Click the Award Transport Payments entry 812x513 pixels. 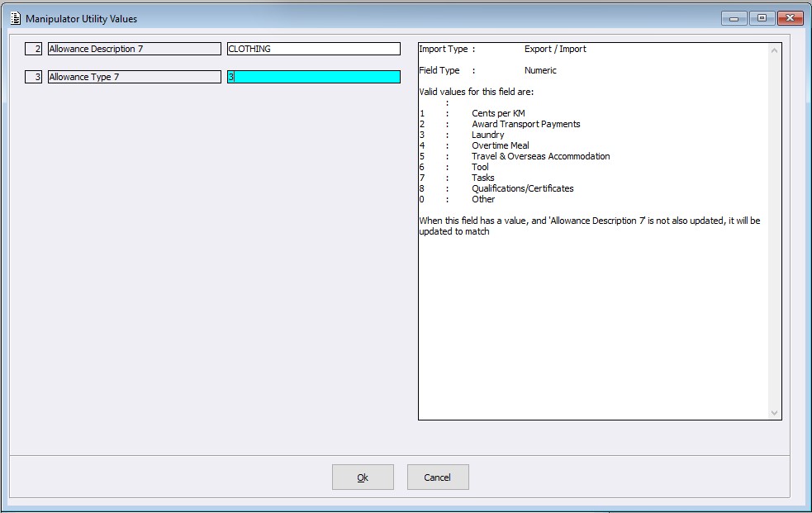[x=525, y=124]
